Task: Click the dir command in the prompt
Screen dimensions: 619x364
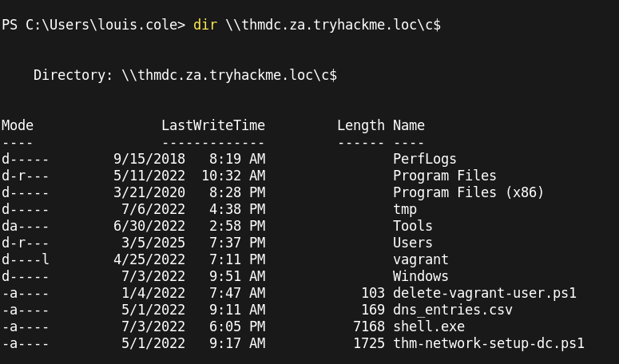Action: [204, 25]
